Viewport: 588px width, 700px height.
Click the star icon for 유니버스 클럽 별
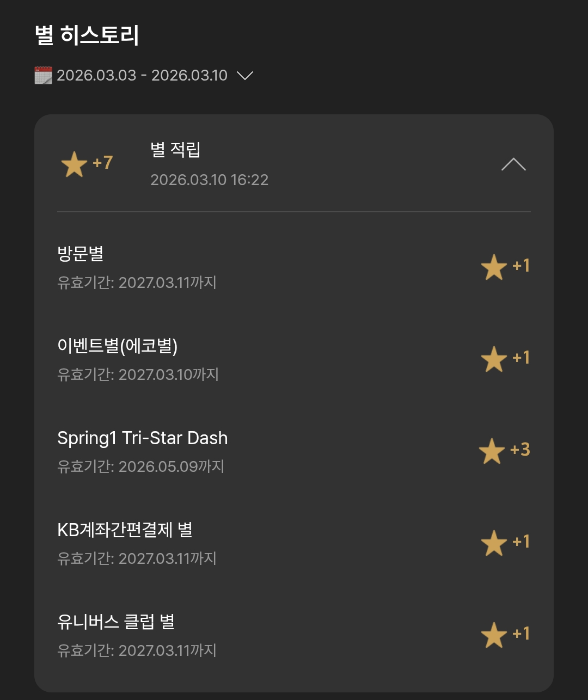(494, 635)
